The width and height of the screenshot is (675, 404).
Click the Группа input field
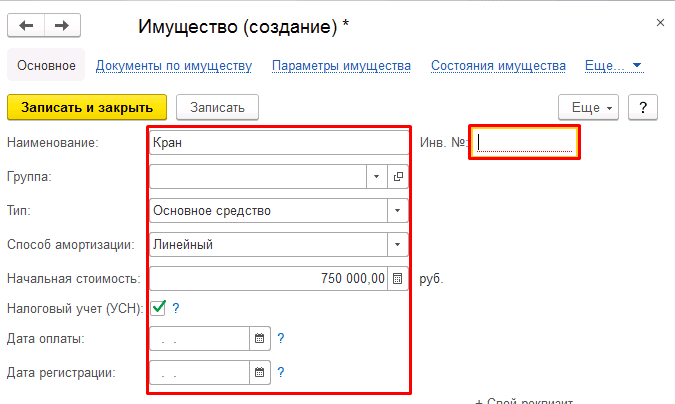coord(258,176)
